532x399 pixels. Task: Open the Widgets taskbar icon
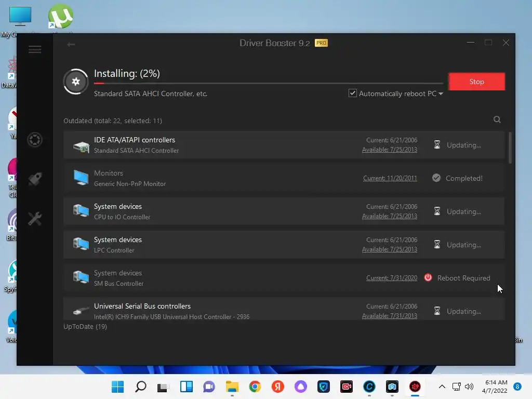[x=187, y=387]
